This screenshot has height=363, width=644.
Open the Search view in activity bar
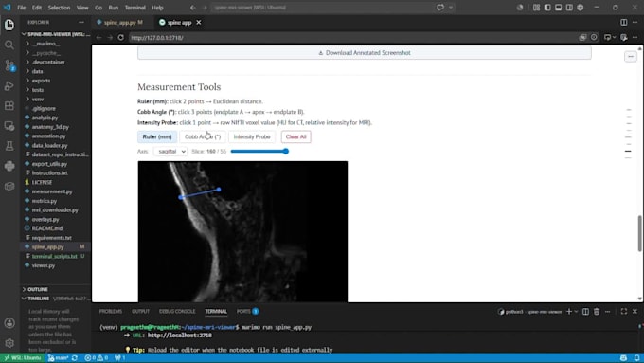point(9,45)
